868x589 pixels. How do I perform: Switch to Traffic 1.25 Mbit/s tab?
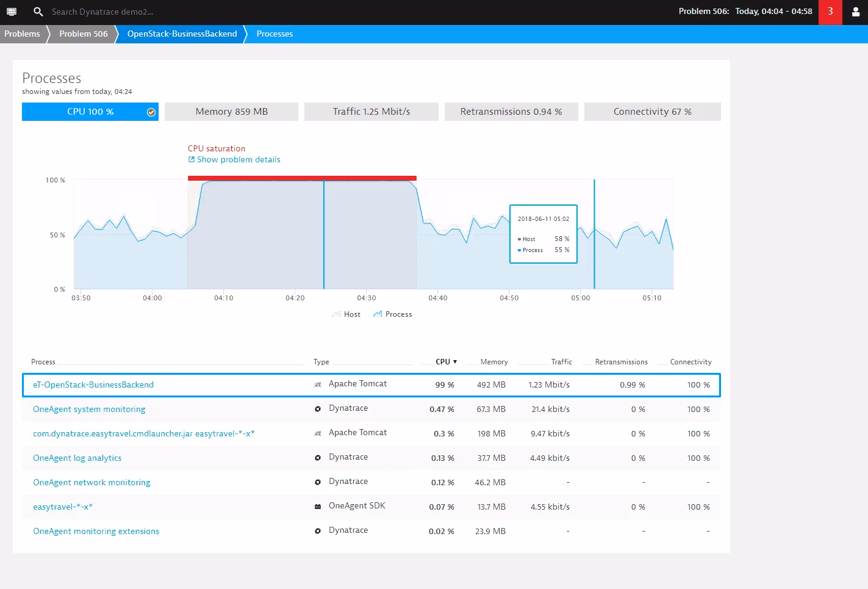click(371, 112)
